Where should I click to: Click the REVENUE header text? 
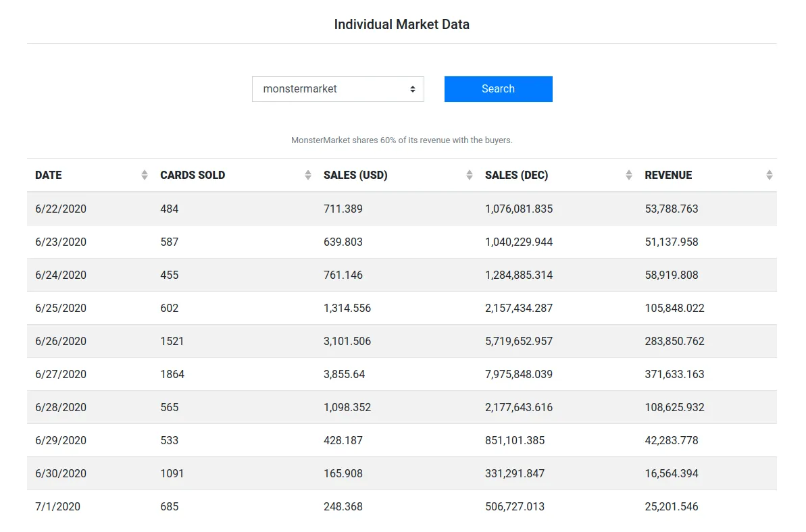coord(668,175)
